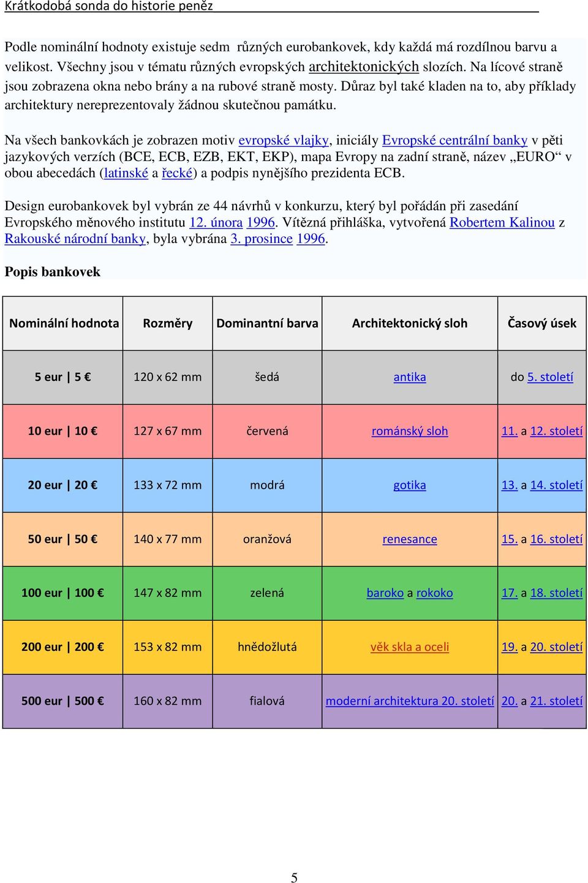Viewport: 588px width, 883px height.
Task: Select the 'Rozměry' column header
Action: 168,323
